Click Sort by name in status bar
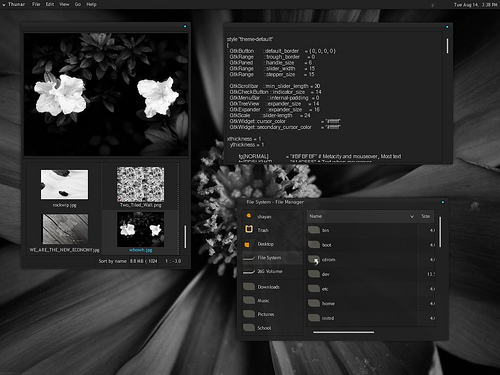The image size is (500, 375). pos(112,261)
